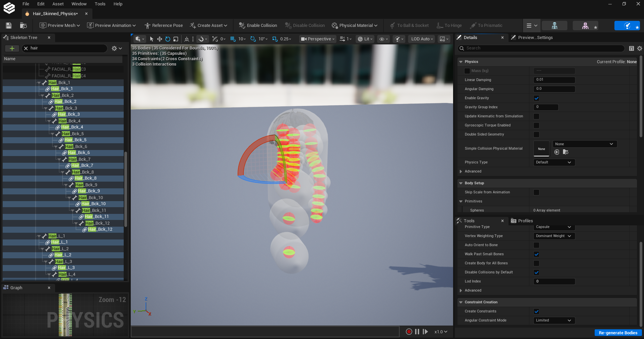Screen dimensions: 644x339
Task: Click Reference Pose button
Action: (x=164, y=26)
